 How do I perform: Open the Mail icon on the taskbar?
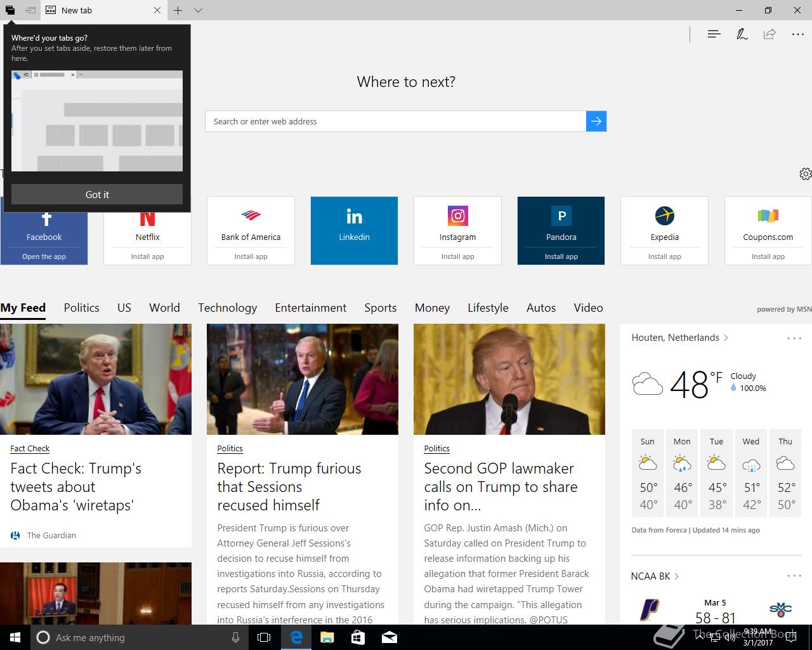[x=390, y=637]
